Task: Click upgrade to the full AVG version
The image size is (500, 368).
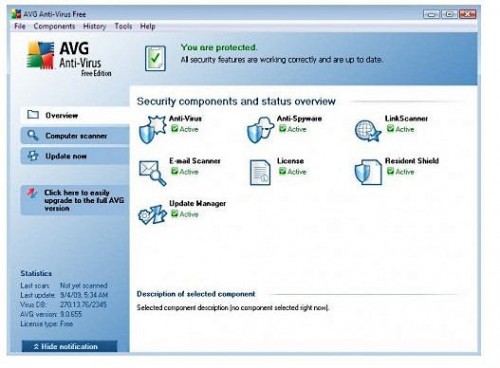Action: point(75,200)
